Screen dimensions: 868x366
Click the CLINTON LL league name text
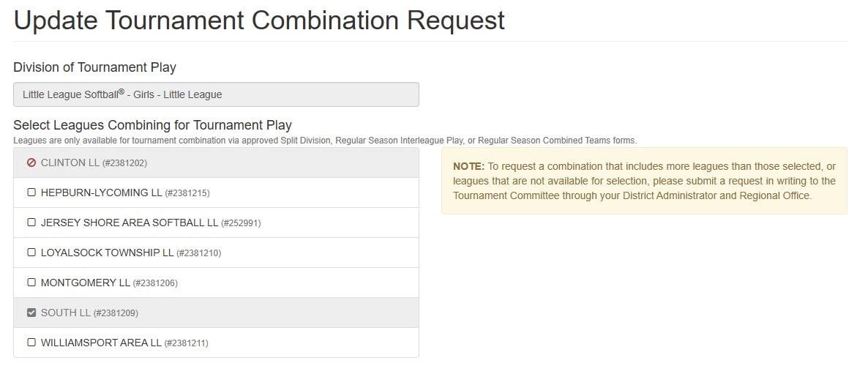70,163
